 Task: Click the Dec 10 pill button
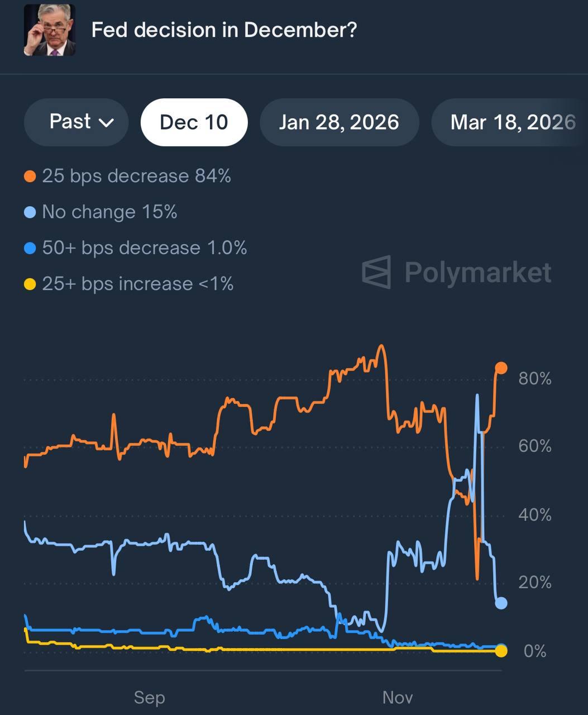[x=194, y=122]
